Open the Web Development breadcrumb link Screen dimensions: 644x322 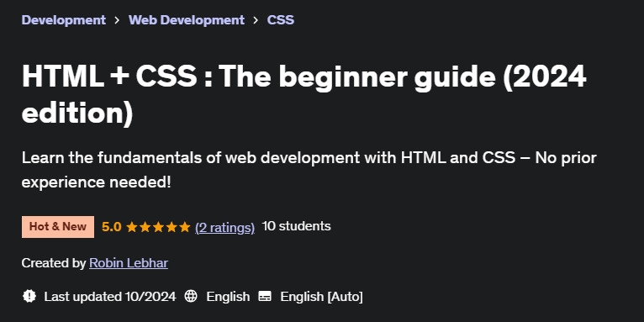coord(187,19)
